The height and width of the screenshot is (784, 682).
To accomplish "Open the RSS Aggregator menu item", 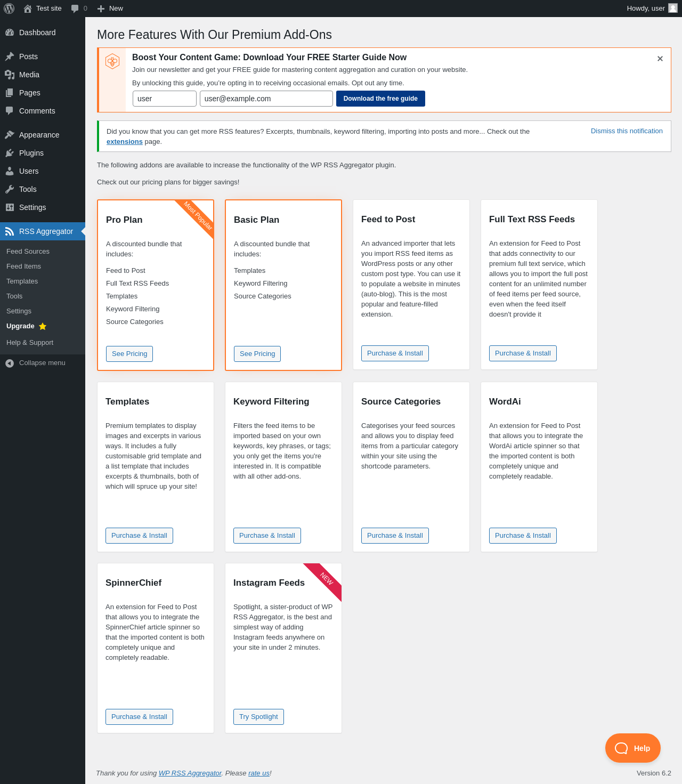I will [43, 231].
